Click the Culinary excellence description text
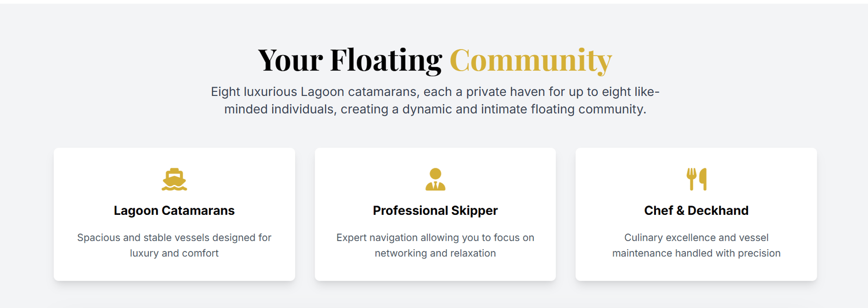868x308 pixels. pyautogui.click(x=696, y=246)
